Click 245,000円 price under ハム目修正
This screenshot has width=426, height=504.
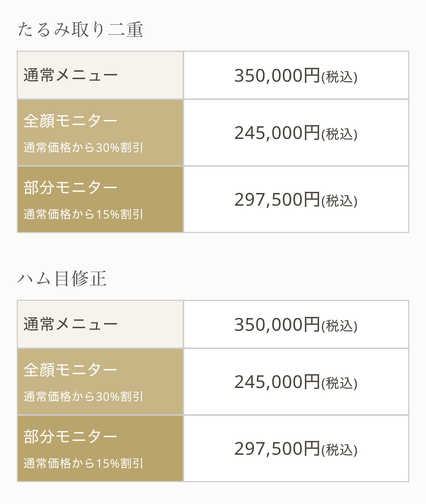(277, 382)
